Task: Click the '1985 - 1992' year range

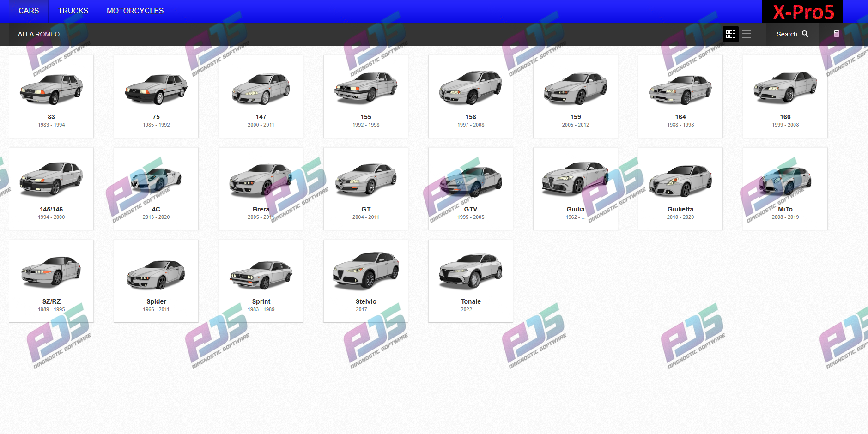Action: (156, 125)
